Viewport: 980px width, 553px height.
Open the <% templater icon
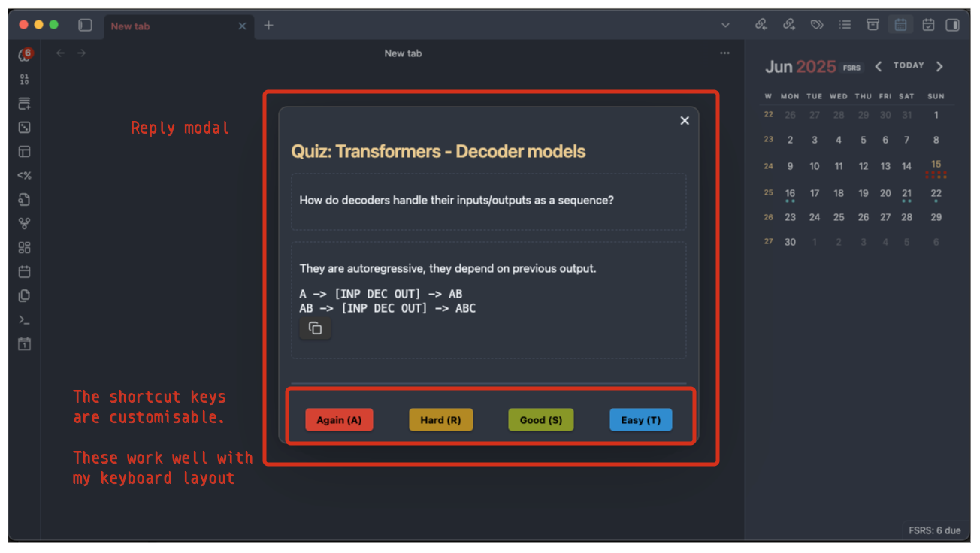coord(25,175)
